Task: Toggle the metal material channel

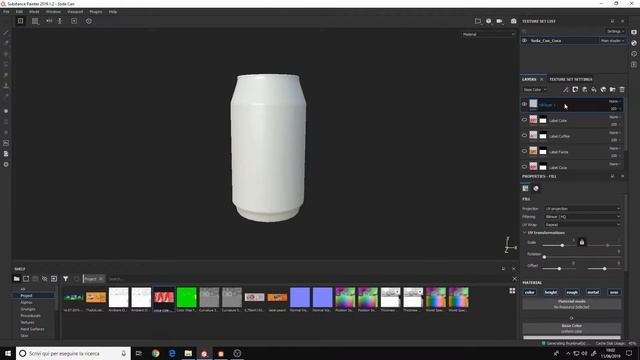Action: [x=593, y=292]
